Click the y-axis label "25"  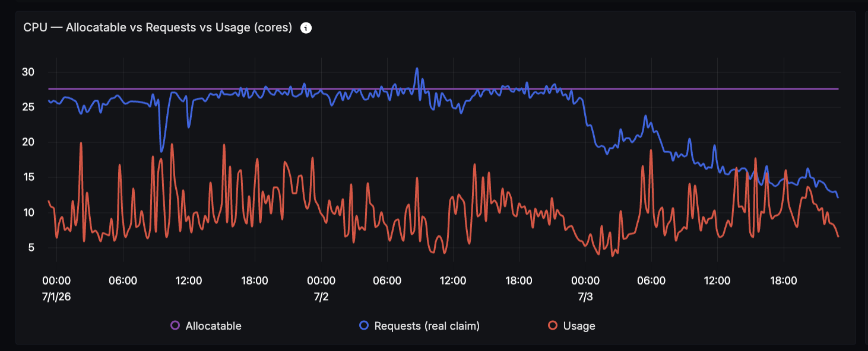point(28,107)
